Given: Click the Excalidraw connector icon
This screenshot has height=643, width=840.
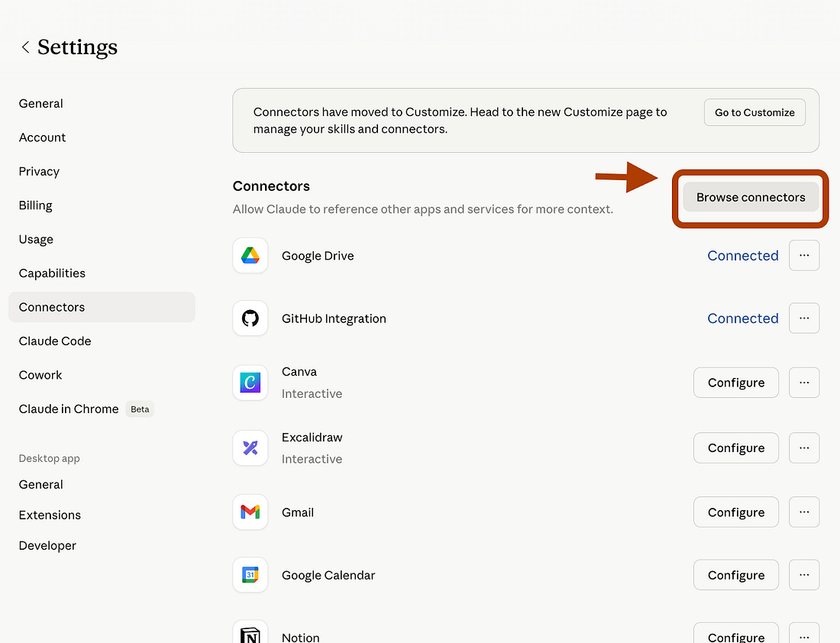Looking at the screenshot, I should 250,448.
